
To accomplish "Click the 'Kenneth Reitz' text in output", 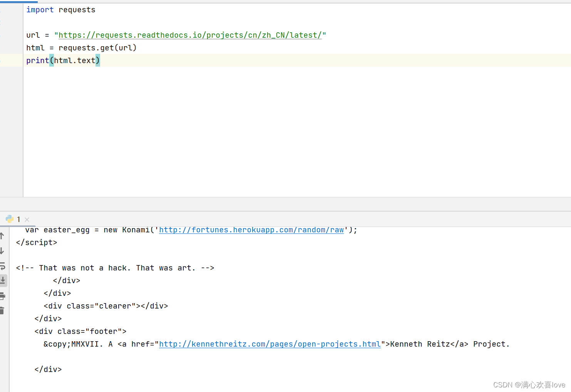I will pos(420,344).
